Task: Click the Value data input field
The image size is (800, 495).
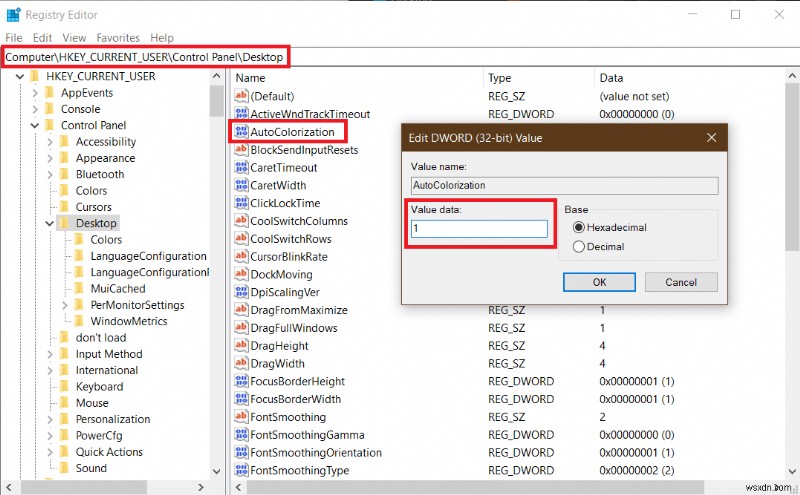Action: tap(479, 229)
